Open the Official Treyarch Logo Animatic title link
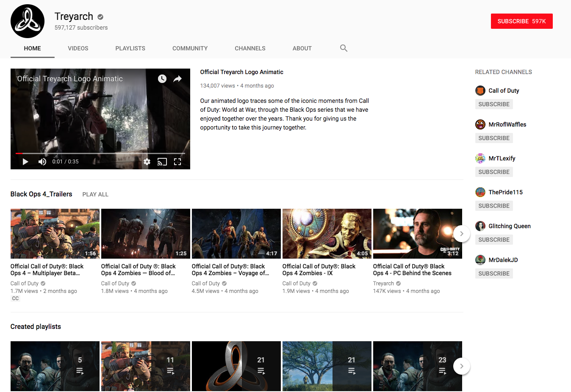 (x=242, y=72)
